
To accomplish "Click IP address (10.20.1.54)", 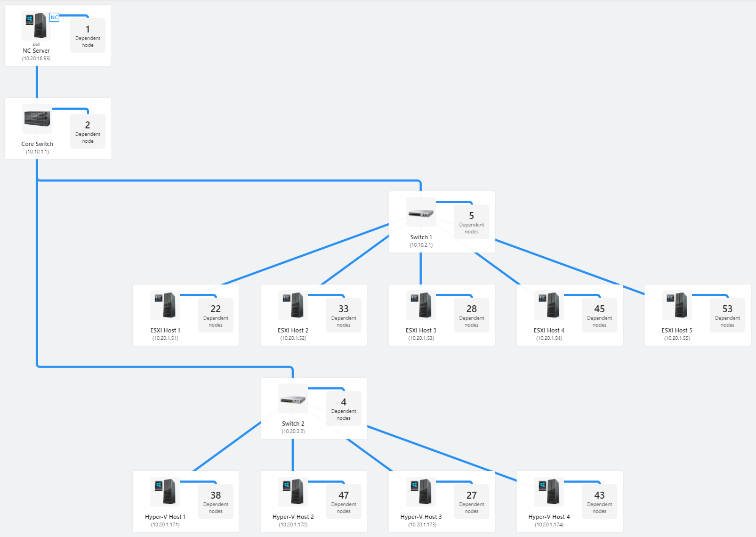I will tap(549, 338).
